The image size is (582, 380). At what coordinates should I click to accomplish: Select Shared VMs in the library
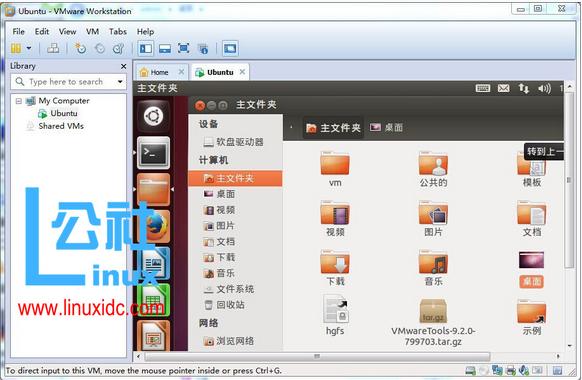pyautogui.click(x=55, y=126)
